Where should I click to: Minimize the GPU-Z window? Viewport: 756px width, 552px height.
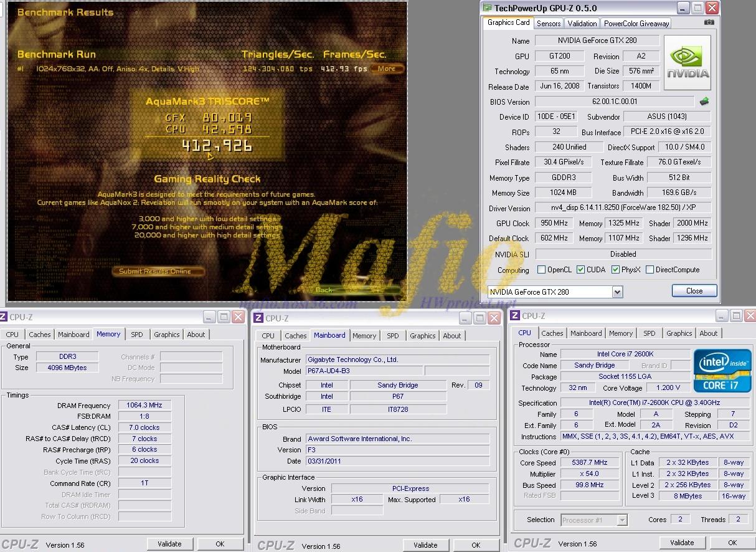(684, 8)
